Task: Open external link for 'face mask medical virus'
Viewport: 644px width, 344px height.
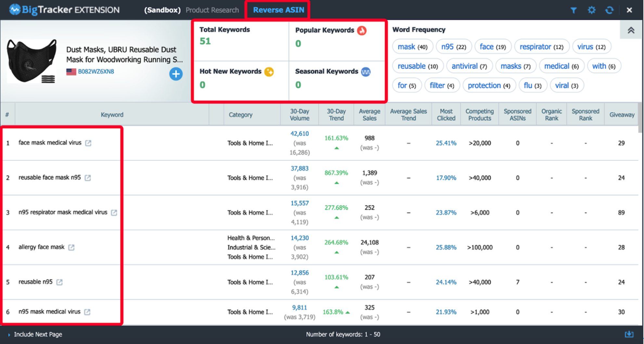Action: pyautogui.click(x=88, y=143)
